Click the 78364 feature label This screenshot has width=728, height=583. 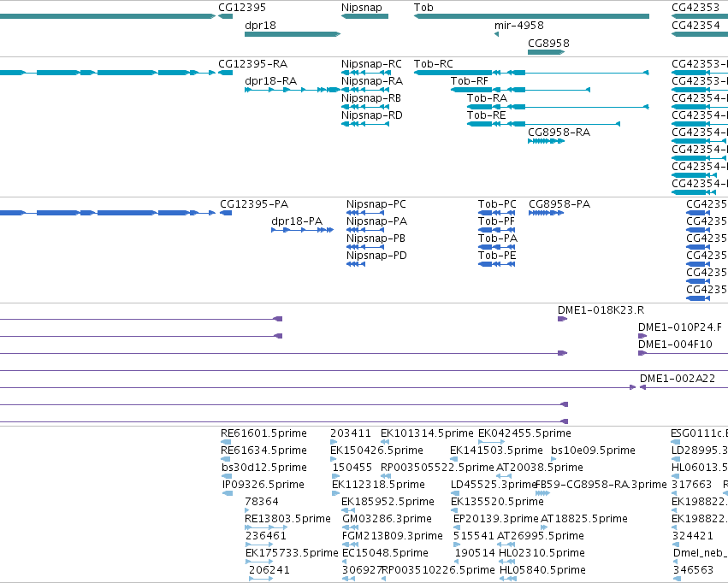click(x=262, y=502)
